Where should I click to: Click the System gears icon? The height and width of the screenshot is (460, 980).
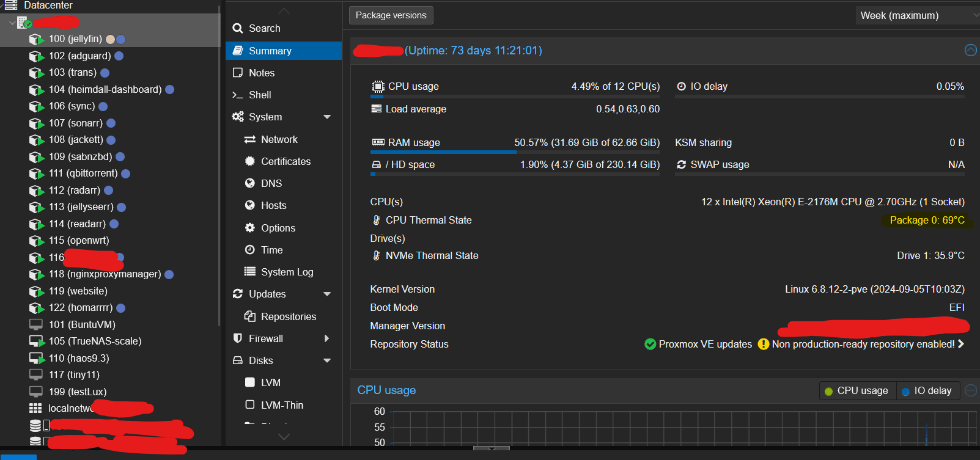pos(238,117)
